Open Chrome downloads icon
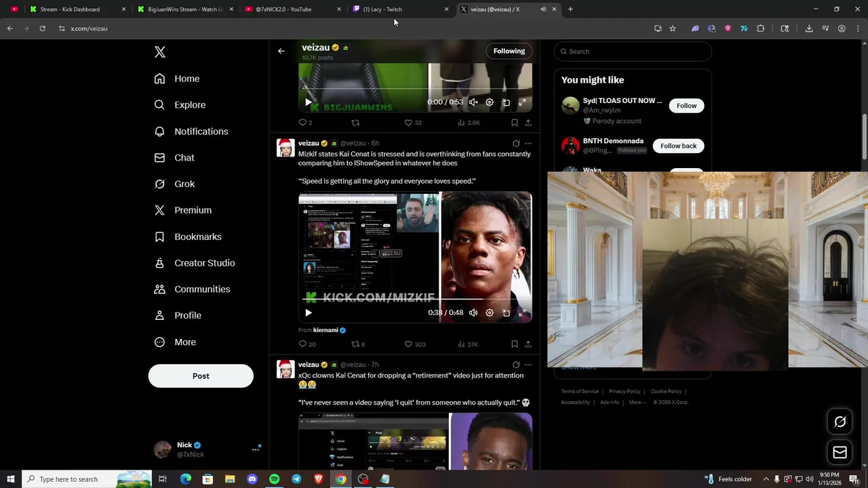The height and width of the screenshot is (488, 868). tap(809, 28)
